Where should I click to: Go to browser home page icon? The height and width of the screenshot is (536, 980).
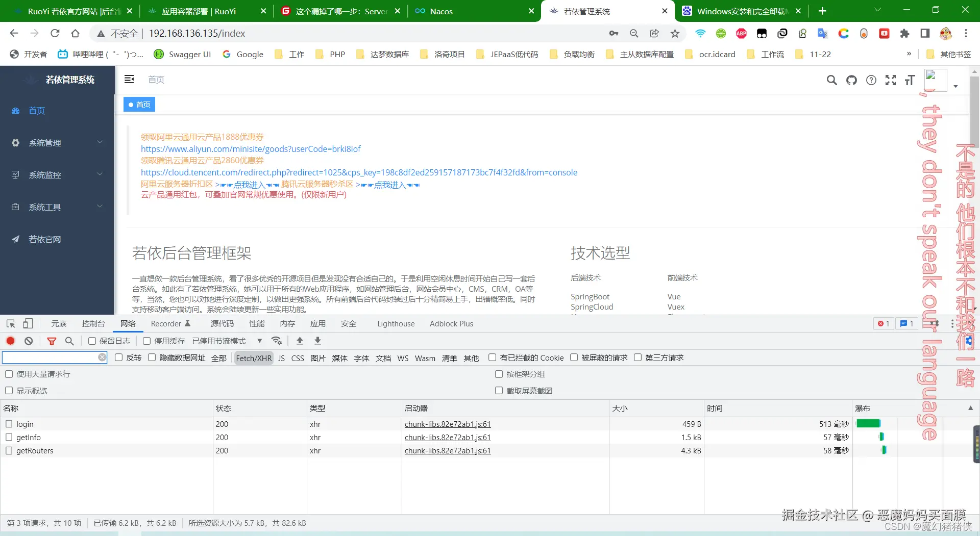(75, 33)
